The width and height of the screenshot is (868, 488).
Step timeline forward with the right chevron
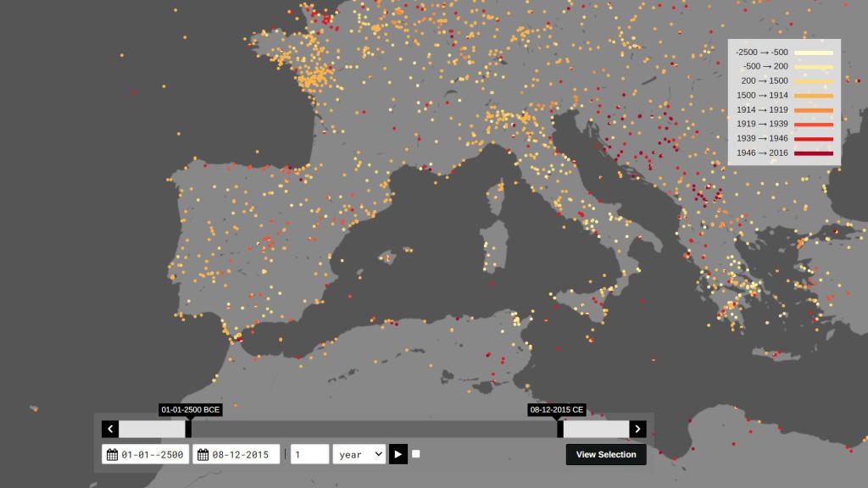coord(637,428)
